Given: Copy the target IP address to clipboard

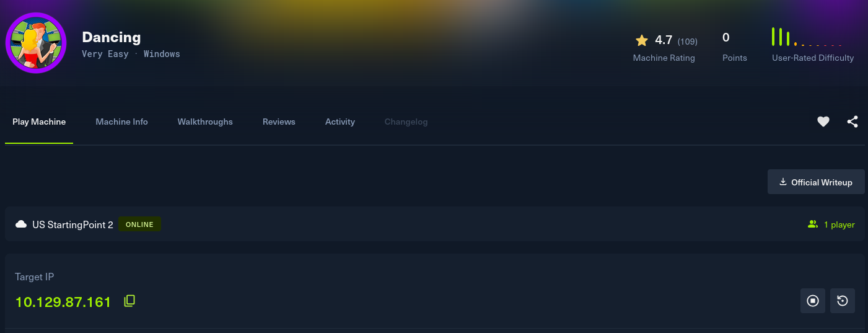Looking at the screenshot, I should tap(129, 301).
